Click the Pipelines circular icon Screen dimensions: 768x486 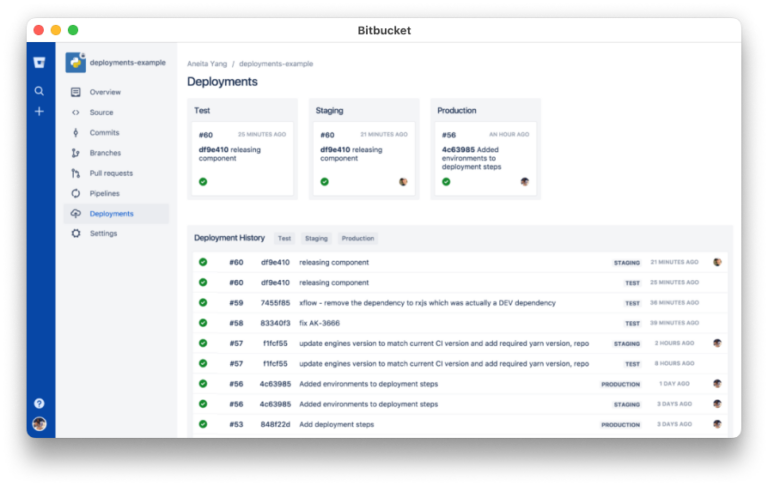(x=75, y=194)
